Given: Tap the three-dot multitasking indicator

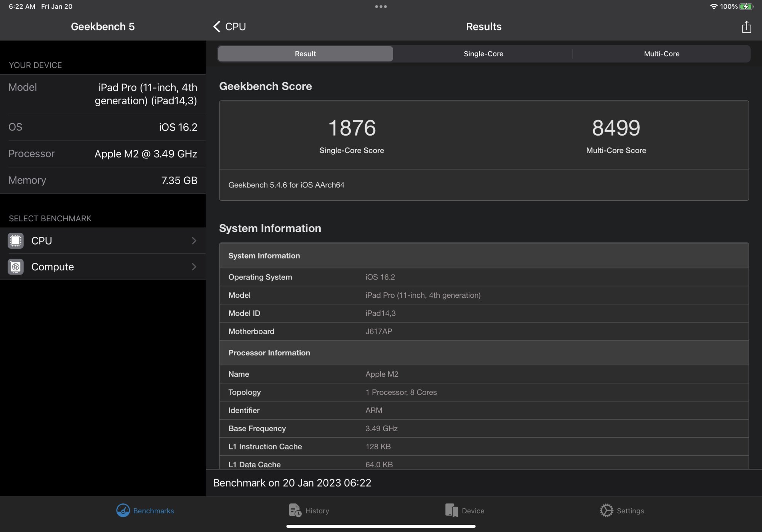Looking at the screenshot, I should pyautogui.click(x=381, y=6).
